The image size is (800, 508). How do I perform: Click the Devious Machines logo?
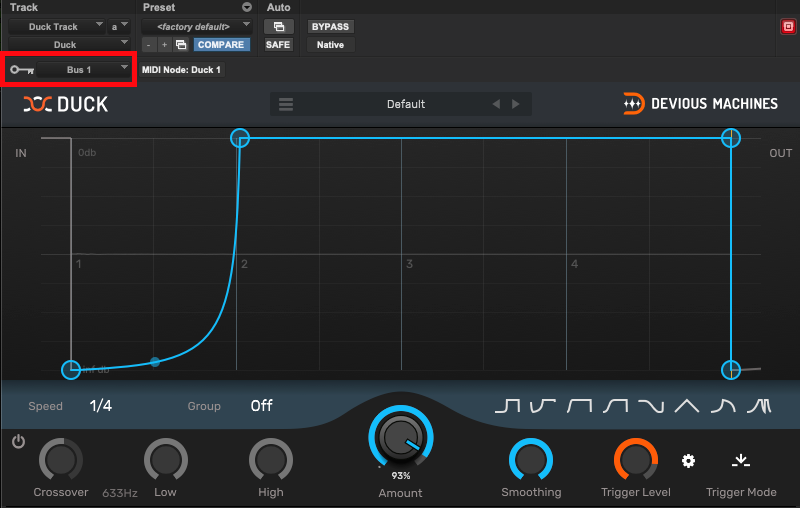click(700, 104)
